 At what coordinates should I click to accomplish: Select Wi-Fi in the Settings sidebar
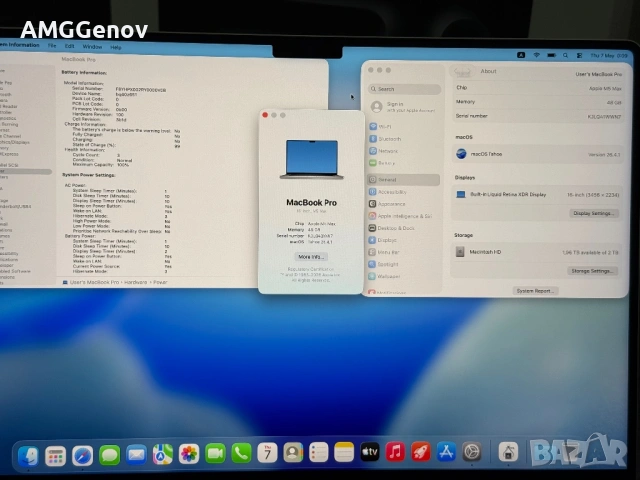(403, 127)
